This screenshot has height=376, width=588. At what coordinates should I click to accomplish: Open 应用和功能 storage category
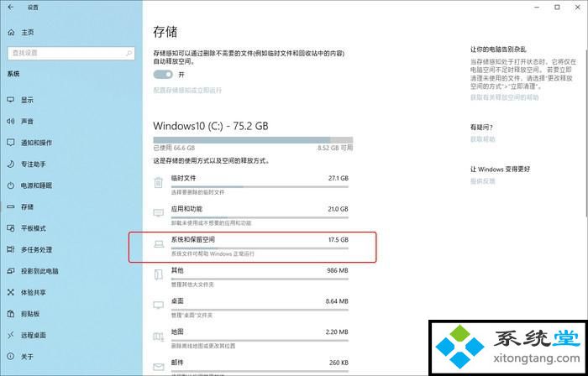click(251, 216)
